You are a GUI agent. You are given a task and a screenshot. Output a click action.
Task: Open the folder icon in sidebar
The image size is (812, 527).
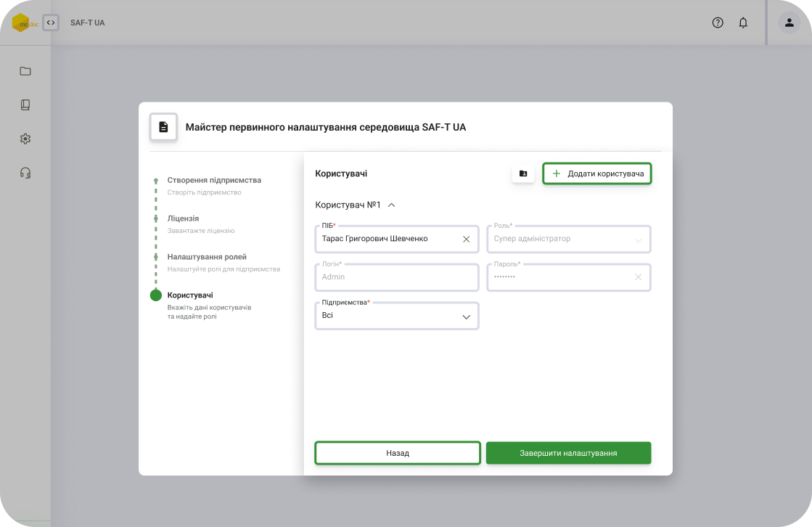(x=25, y=71)
